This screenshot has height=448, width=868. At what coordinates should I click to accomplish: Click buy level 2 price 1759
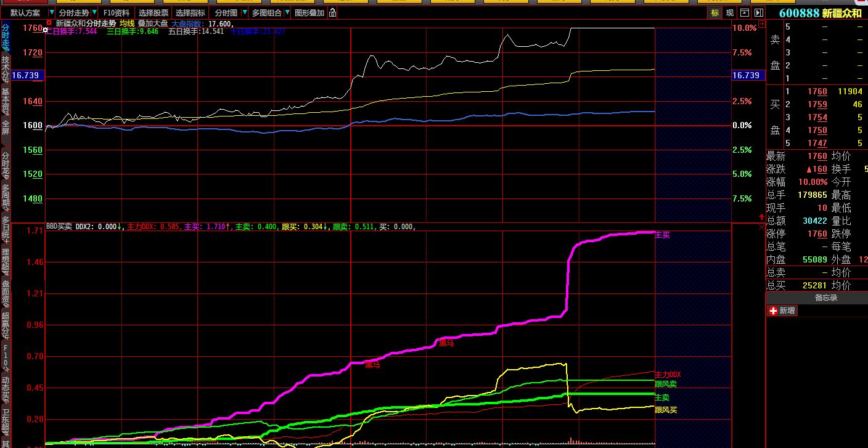click(817, 105)
